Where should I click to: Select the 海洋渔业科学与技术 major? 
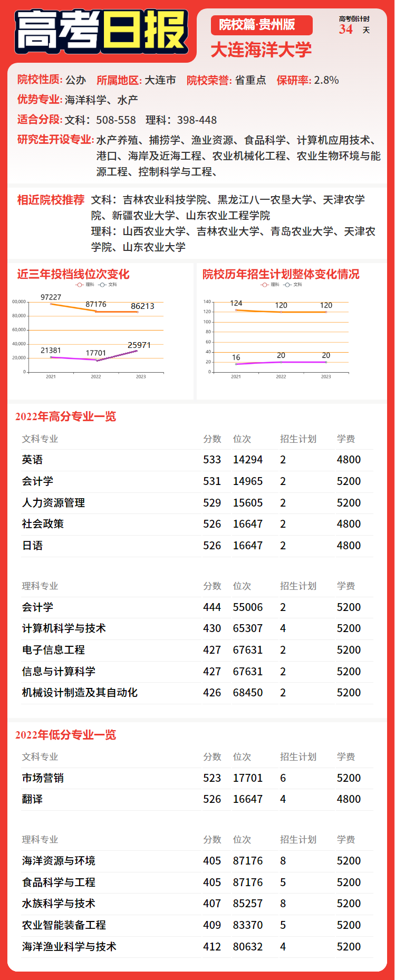(x=69, y=947)
